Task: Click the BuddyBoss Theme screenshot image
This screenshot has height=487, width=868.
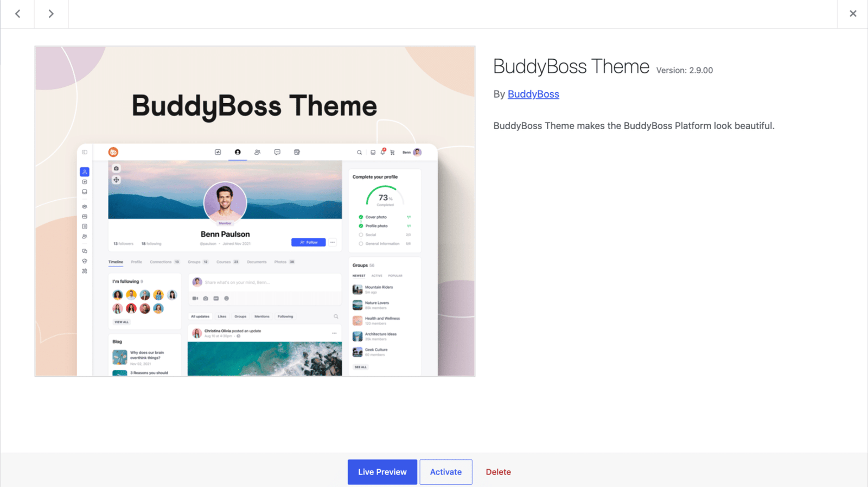Action: click(255, 211)
